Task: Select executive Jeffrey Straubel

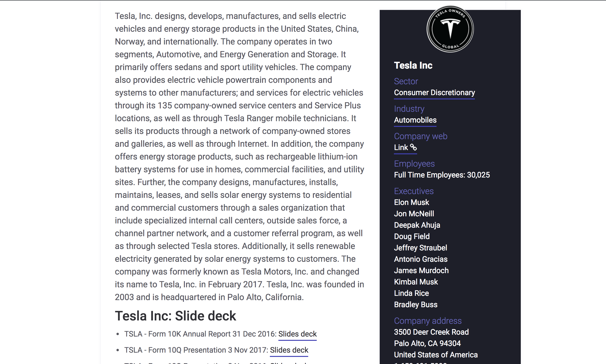Action: point(420,248)
